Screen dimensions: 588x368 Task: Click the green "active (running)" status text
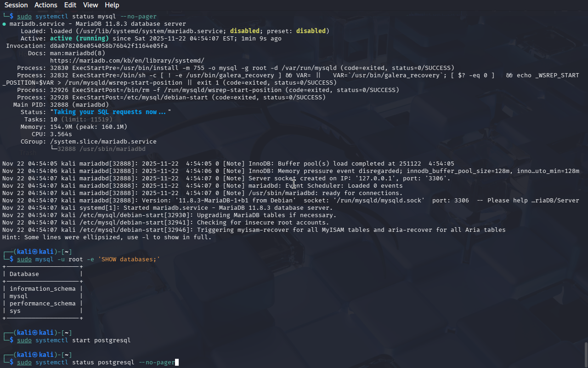(79, 39)
